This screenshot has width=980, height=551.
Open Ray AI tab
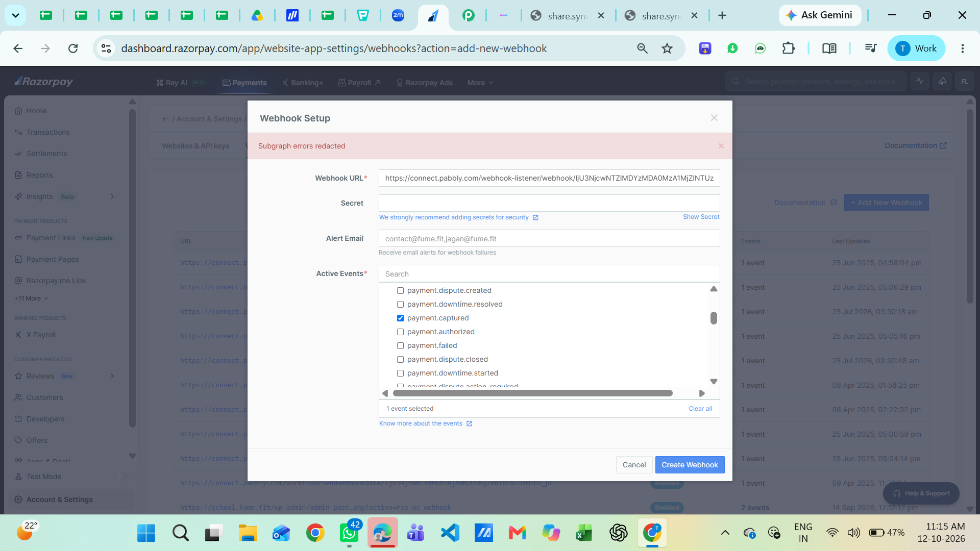click(x=181, y=83)
